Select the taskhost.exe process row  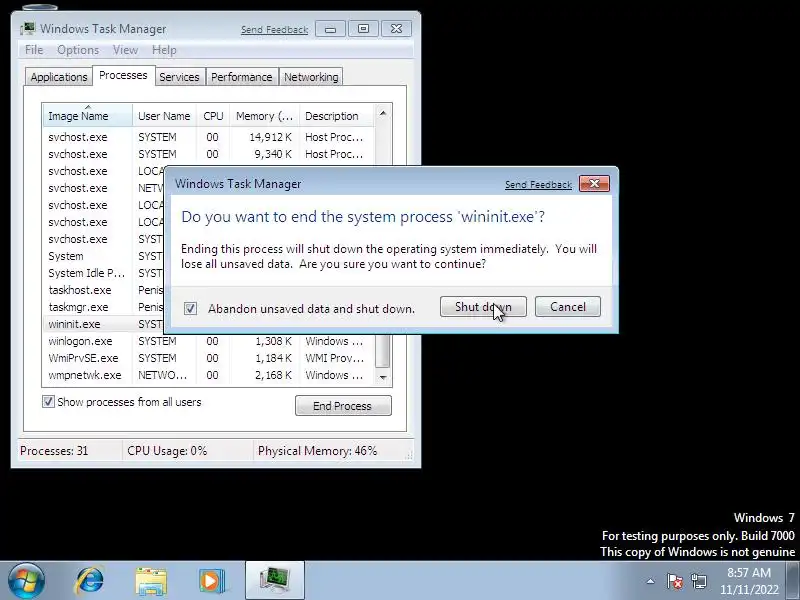pos(105,290)
